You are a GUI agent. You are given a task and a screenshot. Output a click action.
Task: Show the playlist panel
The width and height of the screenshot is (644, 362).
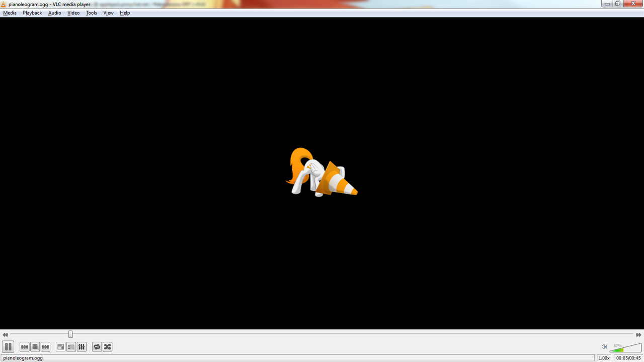[x=71, y=347]
